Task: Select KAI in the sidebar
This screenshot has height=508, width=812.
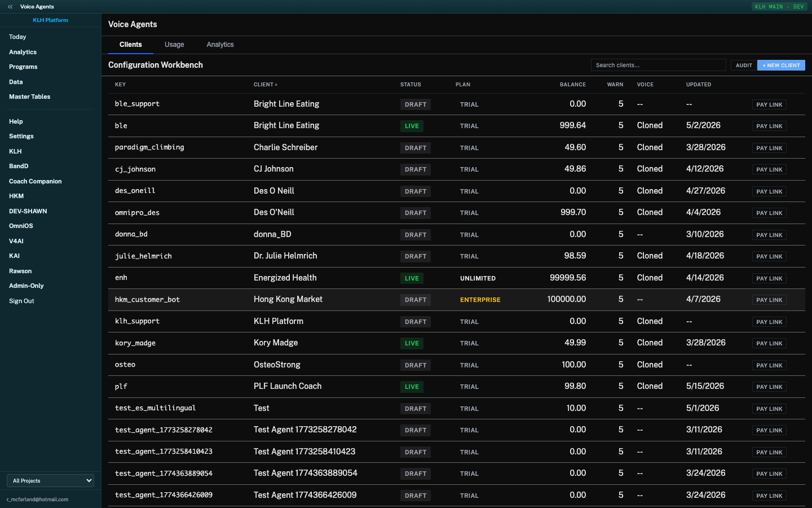Action: tap(14, 256)
